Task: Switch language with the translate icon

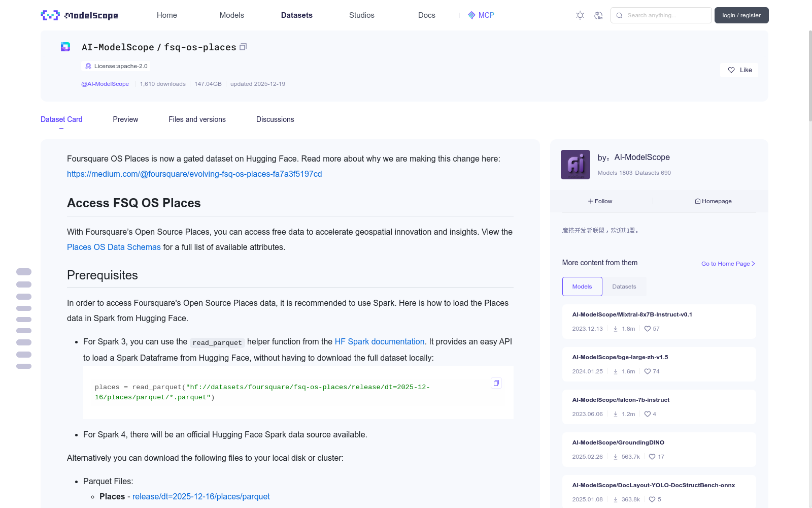Action: click(598, 15)
